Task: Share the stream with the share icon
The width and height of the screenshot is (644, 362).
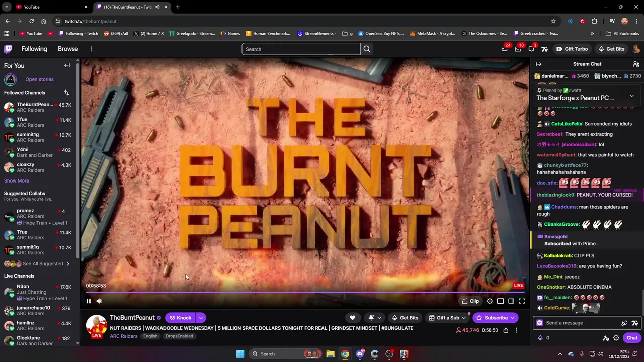Action: point(506,330)
